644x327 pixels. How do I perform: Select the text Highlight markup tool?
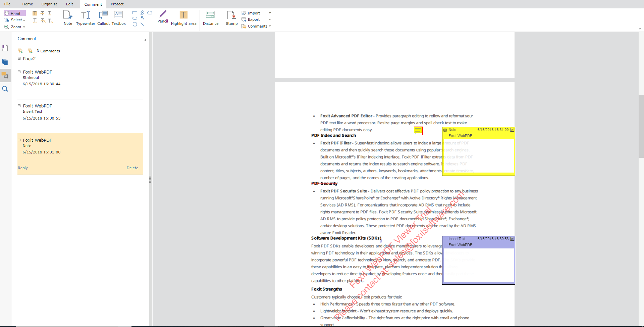tap(35, 13)
